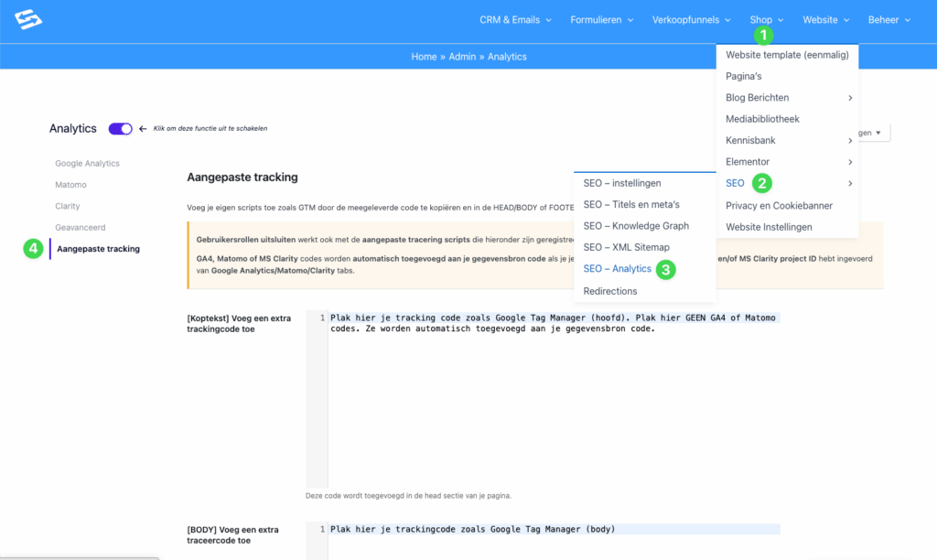Screen dimensions: 937x560
Task: Toggle the Analytics feature switch off
Action: pos(120,129)
